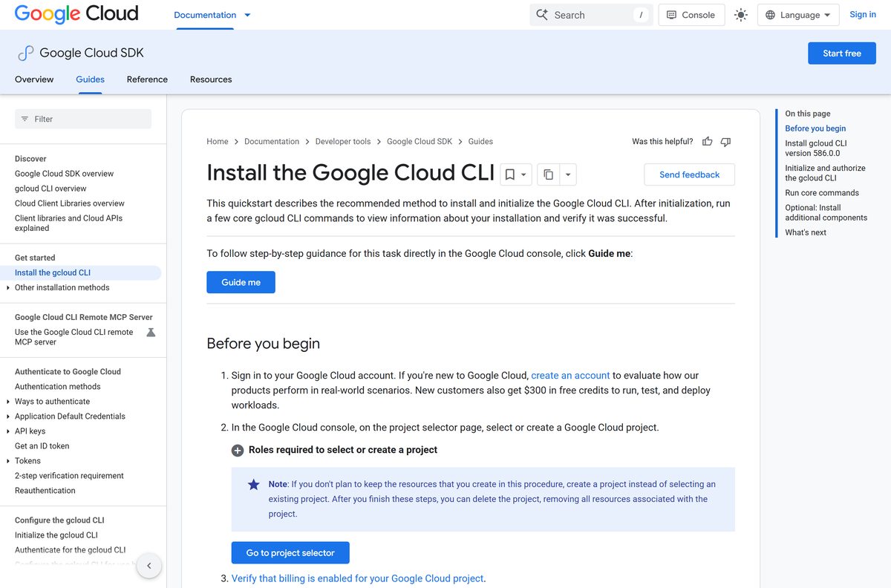Click Developer tools in breadcrumb

coord(343,141)
